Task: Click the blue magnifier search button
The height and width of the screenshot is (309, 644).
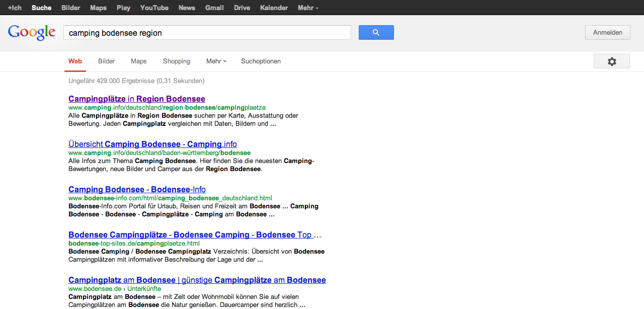Action: pyautogui.click(x=376, y=33)
